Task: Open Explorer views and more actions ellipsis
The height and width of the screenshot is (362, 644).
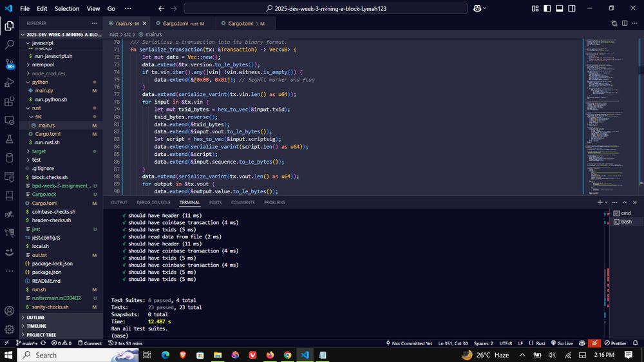Action: click(94, 23)
